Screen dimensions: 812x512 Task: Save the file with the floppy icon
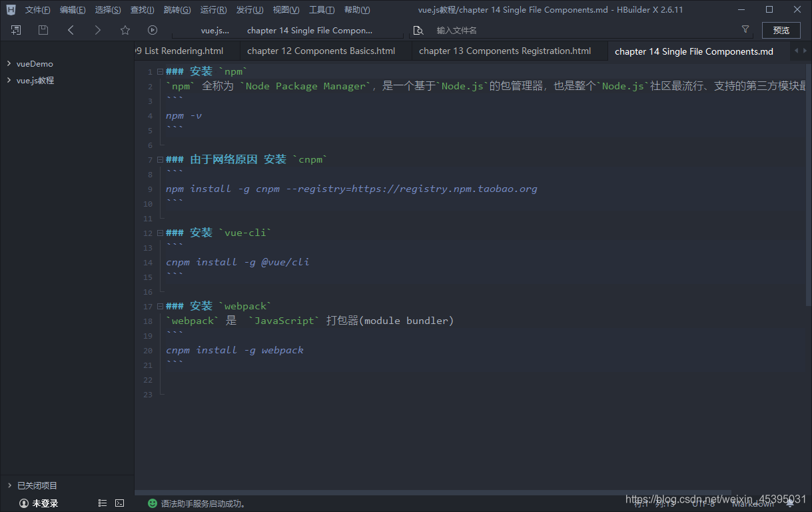[43, 30]
